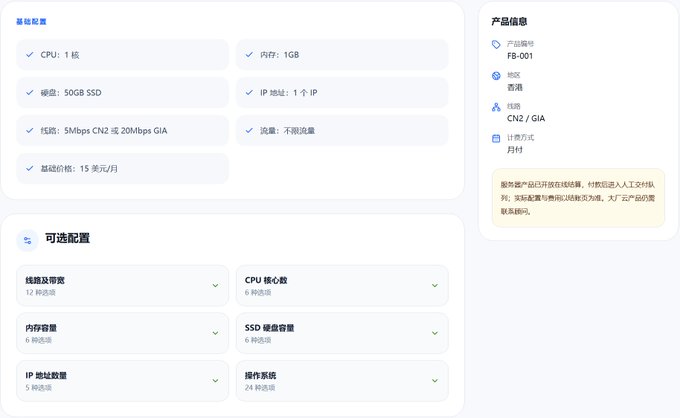Click line value CN2 / GIA
Image resolution: width=680 pixels, height=418 pixels.
(x=526, y=118)
